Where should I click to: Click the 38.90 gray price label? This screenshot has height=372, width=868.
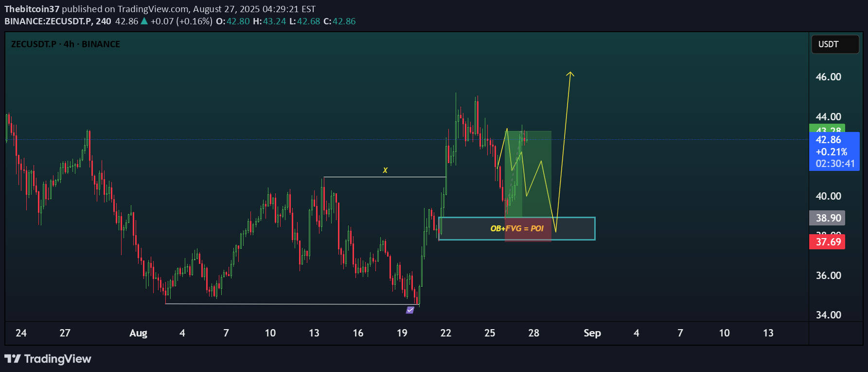click(827, 218)
